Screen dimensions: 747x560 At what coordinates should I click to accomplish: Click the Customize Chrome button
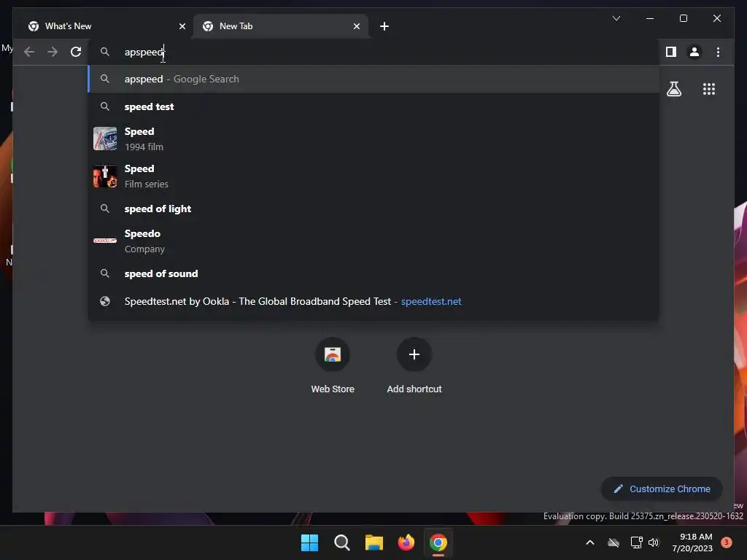662,489
